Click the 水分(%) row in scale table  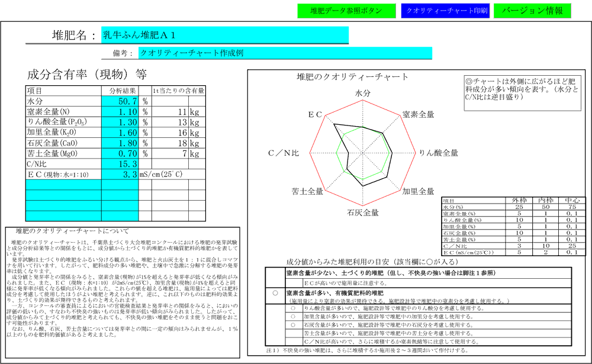[513, 207]
